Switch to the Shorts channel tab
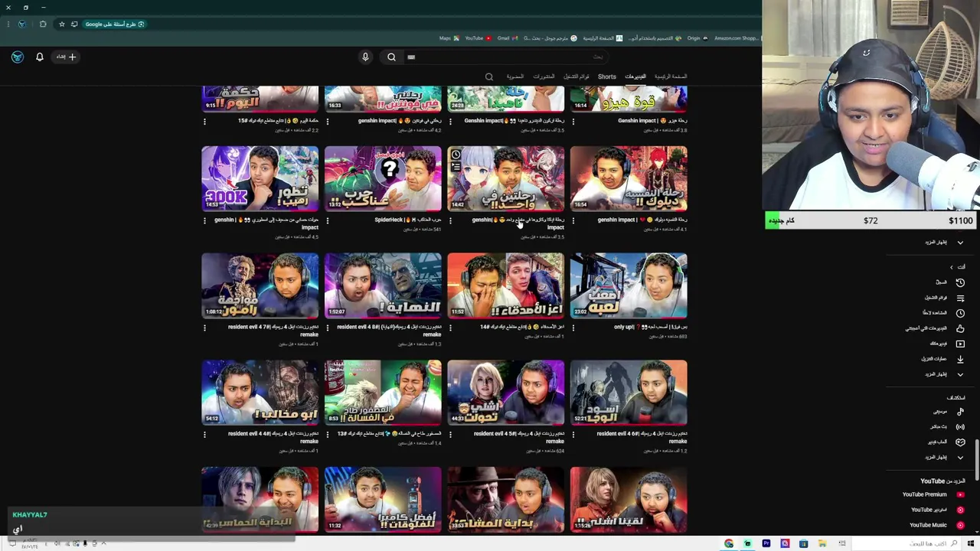 pyautogui.click(x=607, y=77)
